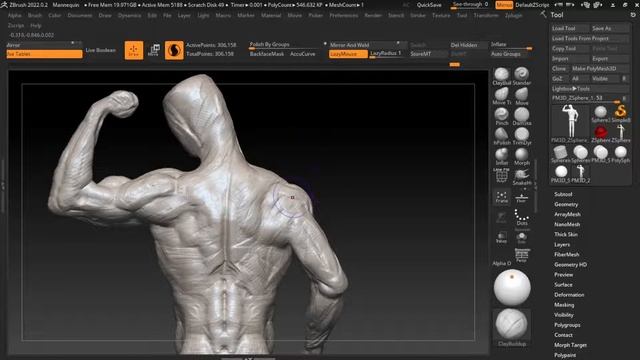The width and height of the screenshot is (640, 360).
Task: Click the Tool palette hammer icon
Action: click(543, 14)
